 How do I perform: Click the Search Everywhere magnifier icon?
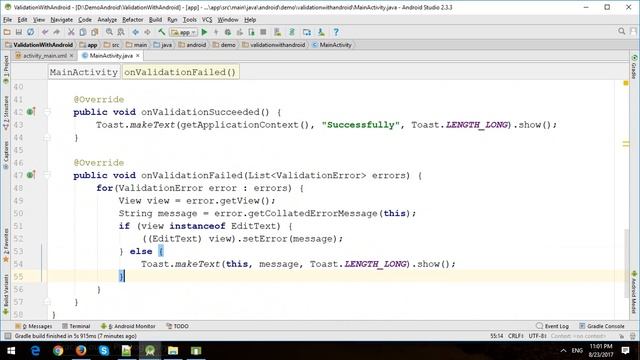(x=621, y=31)
